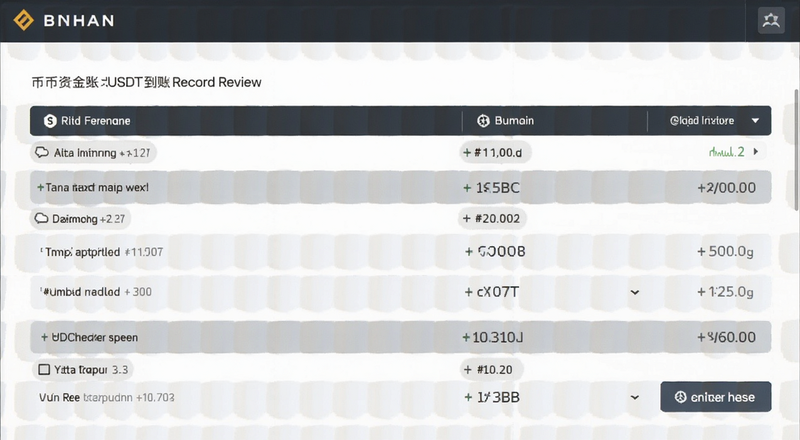Click the vertical scrollbar thumb at right
Image resolution: width=800 pixels, height=440 pixels.
click(x=796, y=150)
